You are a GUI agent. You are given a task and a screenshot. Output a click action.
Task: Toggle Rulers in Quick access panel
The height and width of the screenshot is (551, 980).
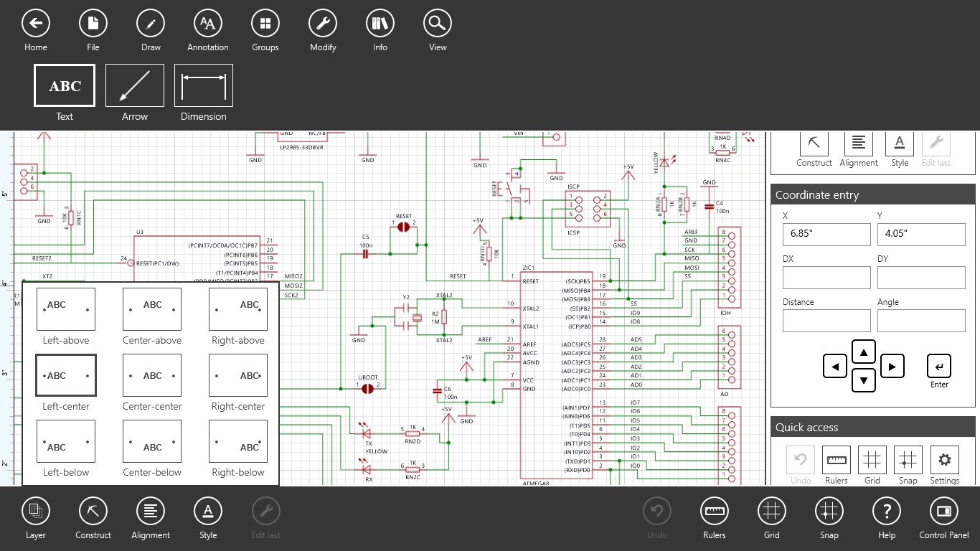tap(836, 460)
